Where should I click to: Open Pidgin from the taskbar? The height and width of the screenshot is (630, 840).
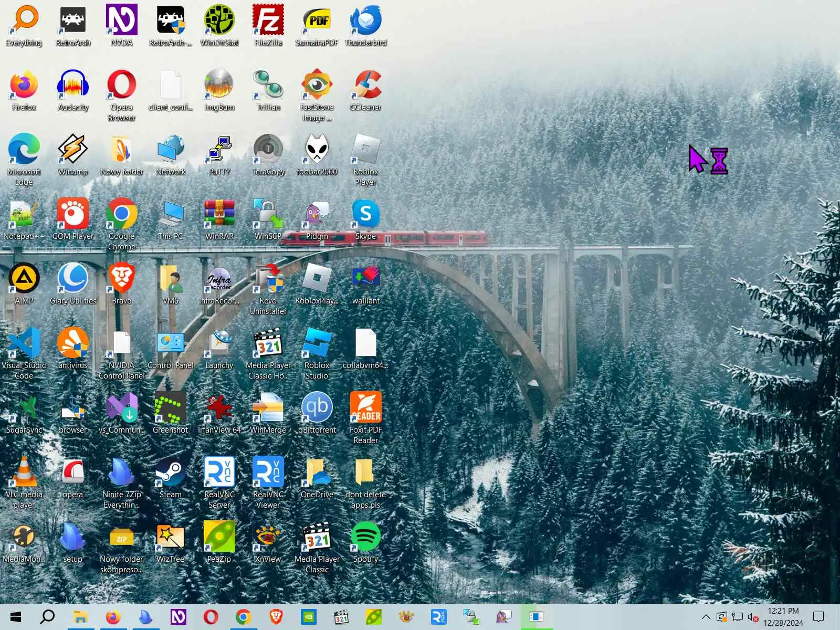[x=503, y=617]
